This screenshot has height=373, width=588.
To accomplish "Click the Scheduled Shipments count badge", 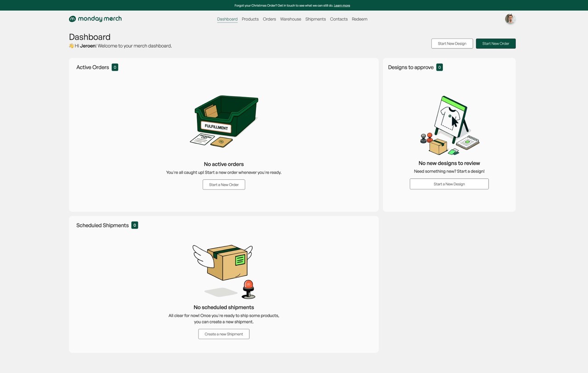I will click(135, 225).
